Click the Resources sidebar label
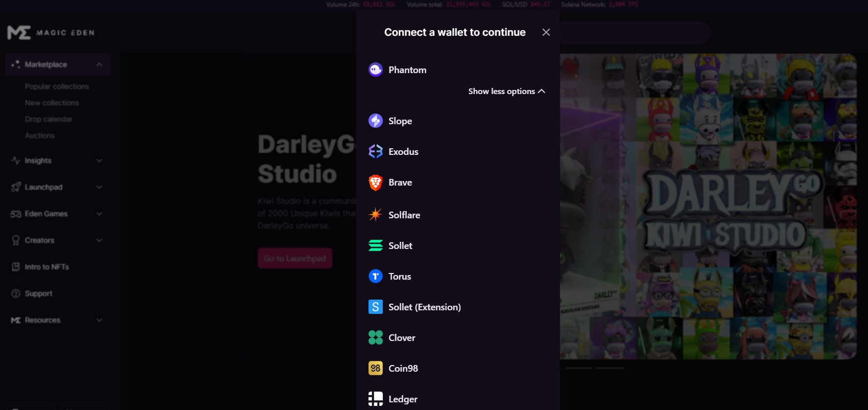Viewport: 868px width, 410px height. point(42,320)
